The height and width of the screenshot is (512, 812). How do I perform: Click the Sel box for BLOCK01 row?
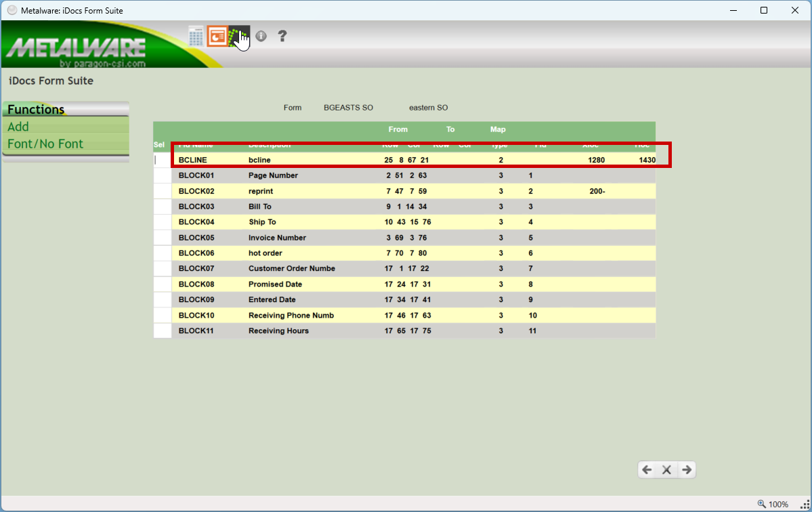pos(162,175)
